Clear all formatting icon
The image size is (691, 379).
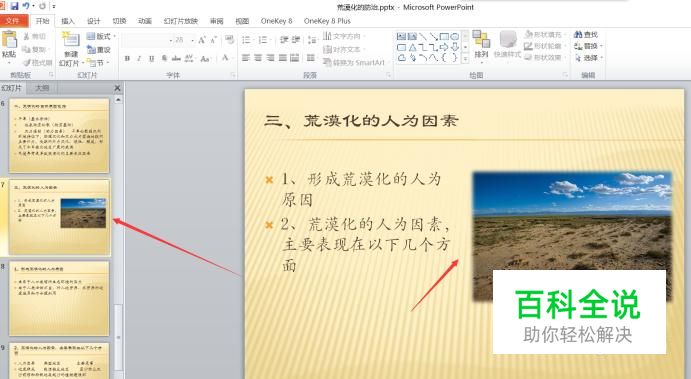(229, 40)
